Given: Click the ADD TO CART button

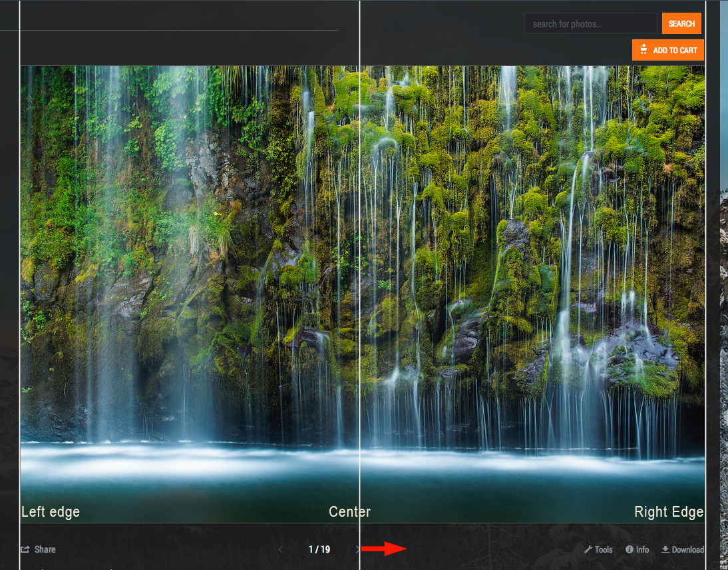Looking at the screenshot, I should [667, 50].
